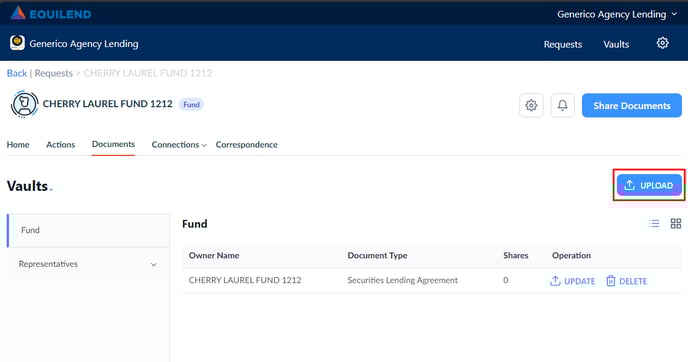Viewport: 688px width, 362px height.
Task: Open the navigation bar settings gear
Action: pyautogui.click(x=662, y=43)
